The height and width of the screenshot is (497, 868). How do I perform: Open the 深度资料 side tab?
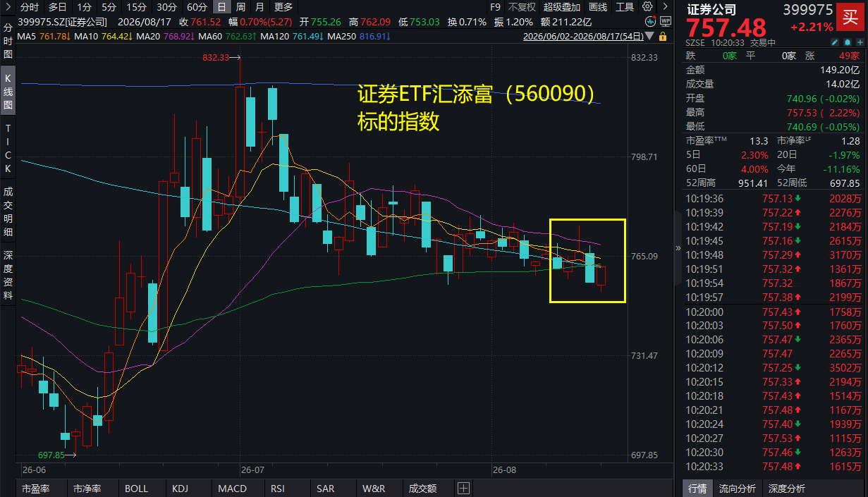pyautogui.click(x=8, y=274)
